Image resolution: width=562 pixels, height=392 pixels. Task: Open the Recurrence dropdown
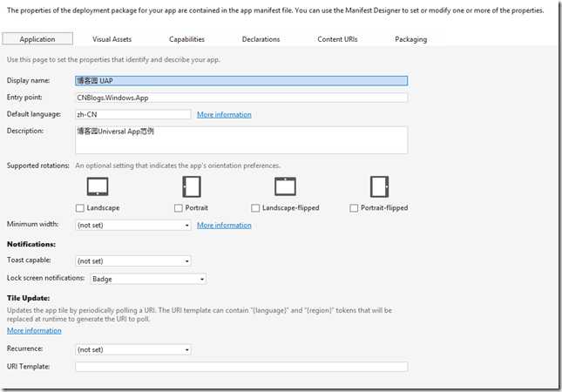pyautogui.click(x=133, y=349)
